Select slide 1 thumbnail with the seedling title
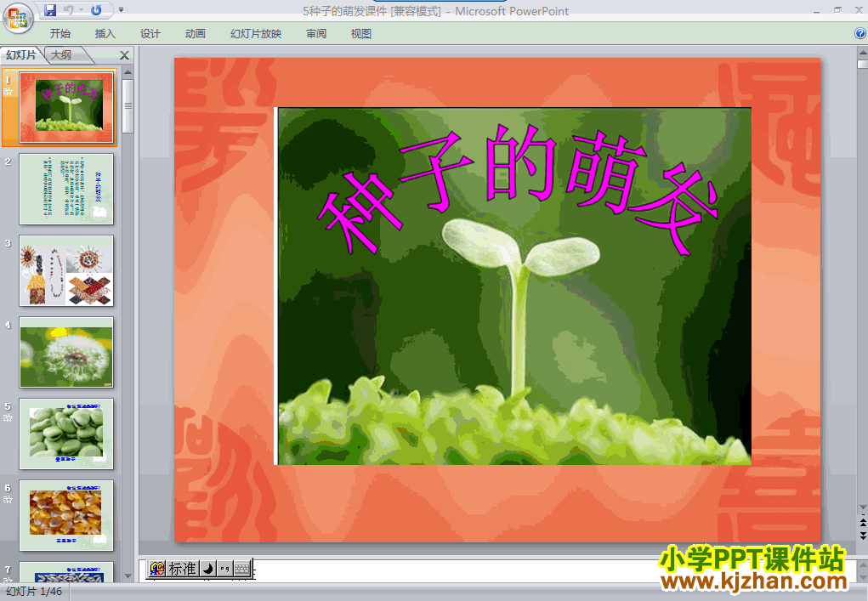 point(66,108)
